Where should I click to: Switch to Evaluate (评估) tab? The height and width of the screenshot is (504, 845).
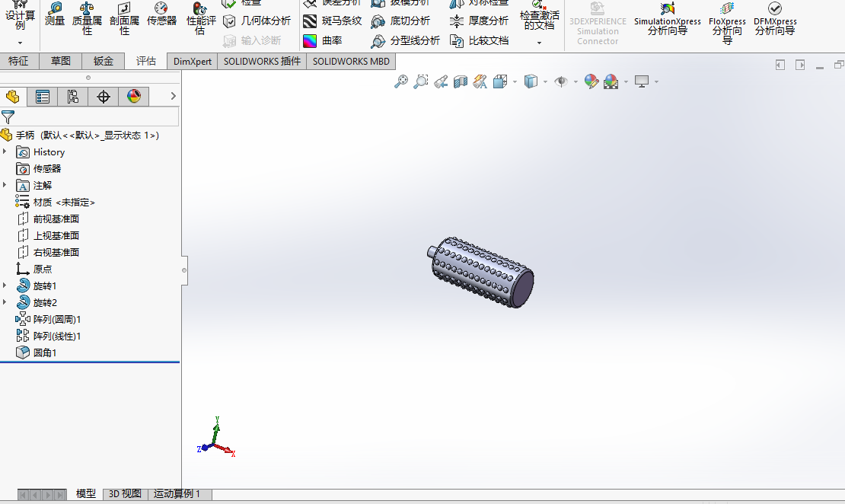pyautogui.click(x=145, y=61)
